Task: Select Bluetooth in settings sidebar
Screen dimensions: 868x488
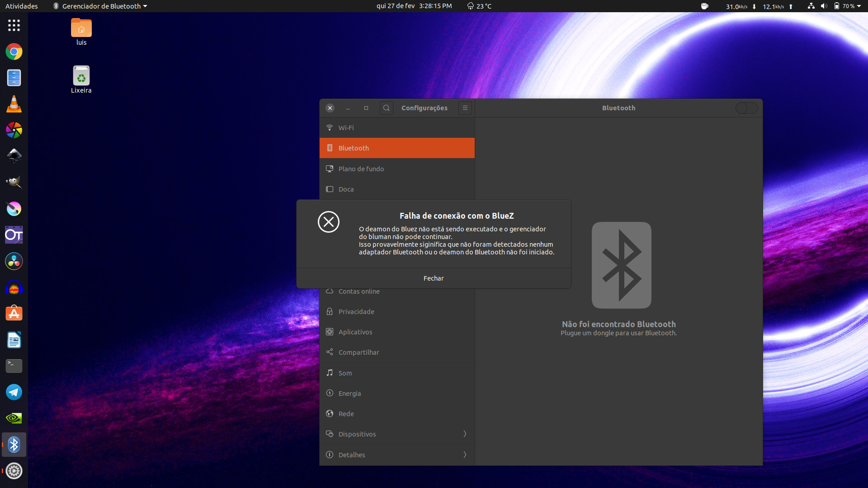Action: pos(397,148)
